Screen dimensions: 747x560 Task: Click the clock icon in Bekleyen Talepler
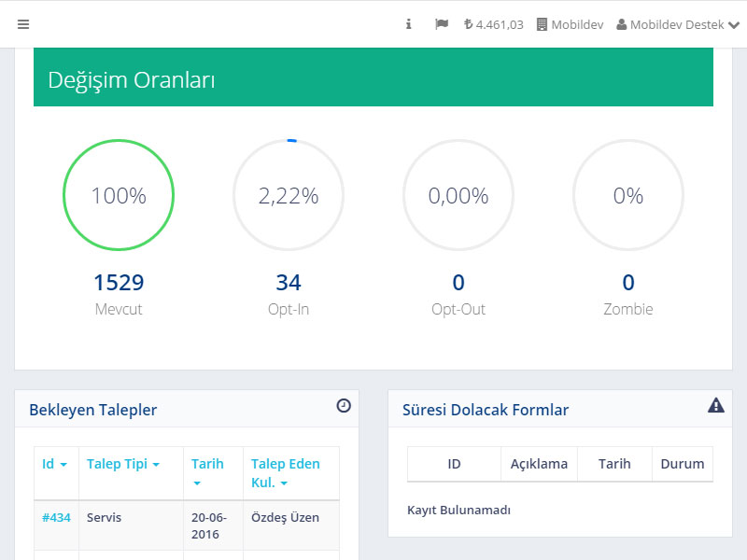(344, 405)
